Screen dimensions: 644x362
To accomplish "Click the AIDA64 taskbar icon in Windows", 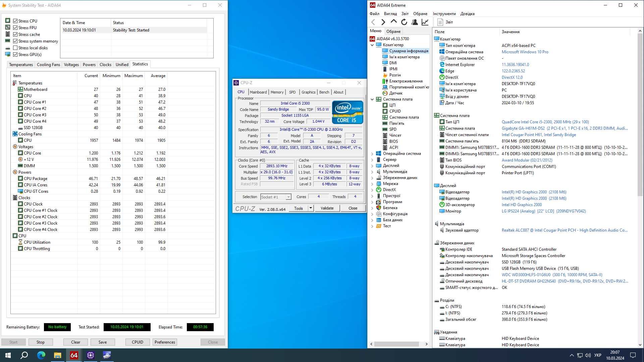I will coord(74,355).
